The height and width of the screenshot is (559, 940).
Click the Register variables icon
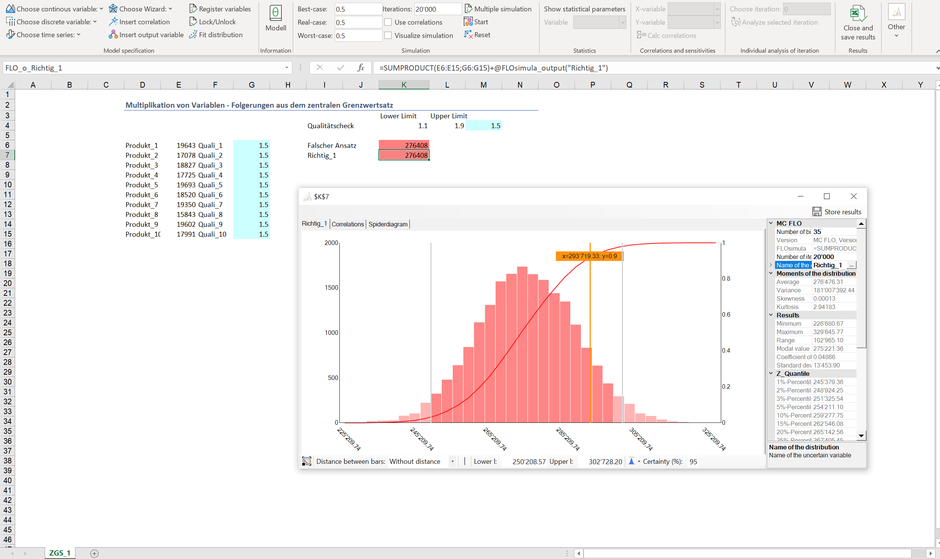pyautogui.click(x=193, y=9)
